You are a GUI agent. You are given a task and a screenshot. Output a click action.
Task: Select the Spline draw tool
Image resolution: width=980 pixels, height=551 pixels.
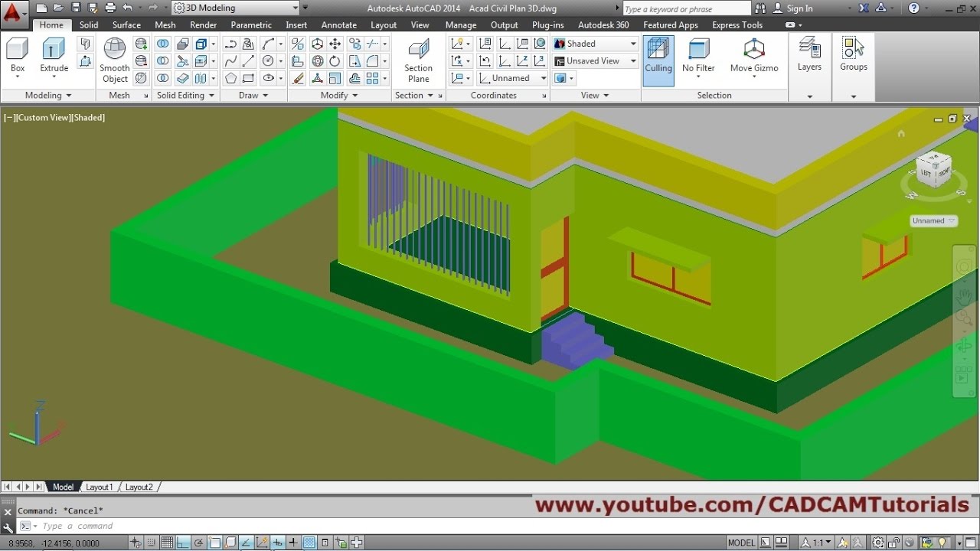(230, 60)
